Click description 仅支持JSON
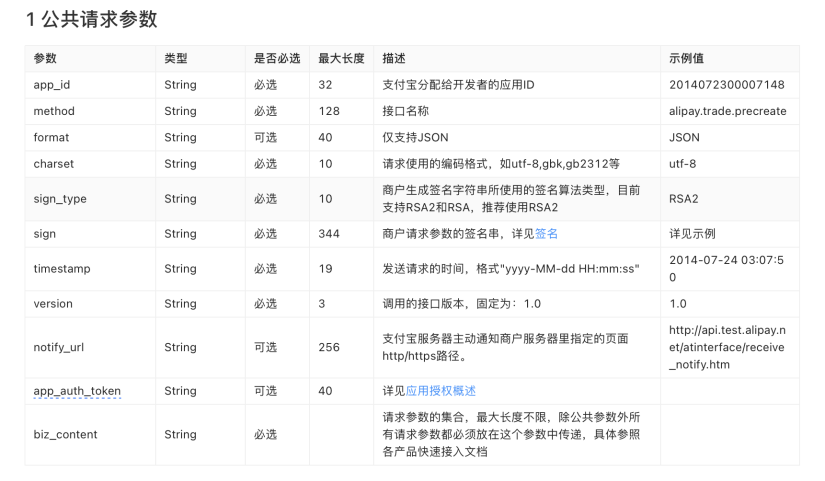Image resolution: width=825 pixels, height=481 pixels. (x=415, y=137)
